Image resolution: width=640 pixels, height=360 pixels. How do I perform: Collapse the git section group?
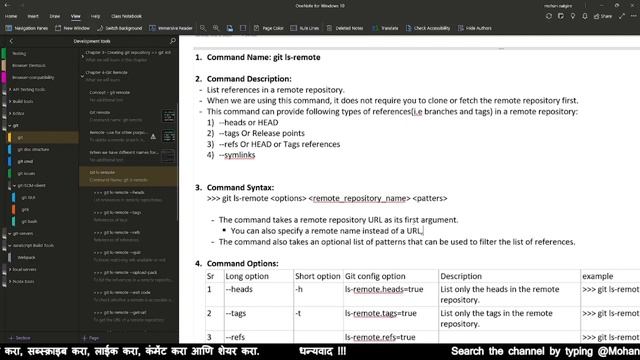point(10,125)
